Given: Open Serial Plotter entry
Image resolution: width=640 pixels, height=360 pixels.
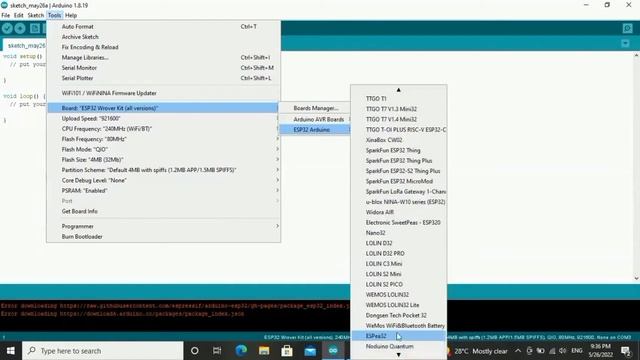Looking at the screenshot, I should (163, 78).
